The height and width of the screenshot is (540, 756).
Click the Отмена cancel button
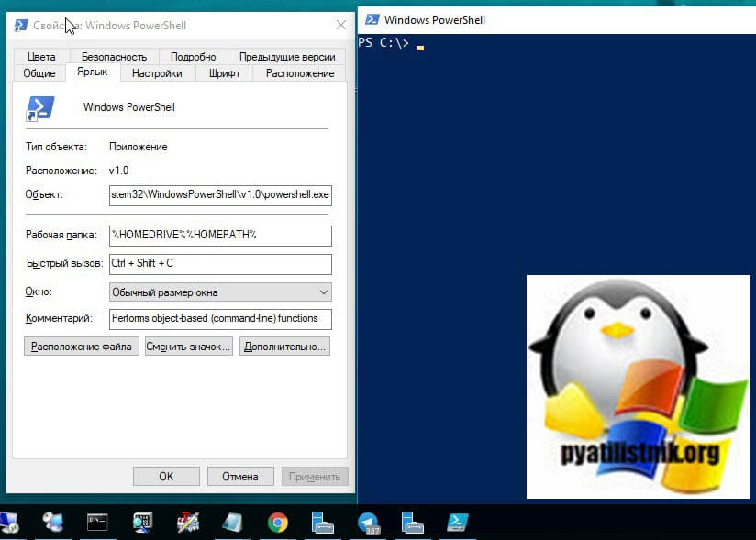[x=240, y=477]
